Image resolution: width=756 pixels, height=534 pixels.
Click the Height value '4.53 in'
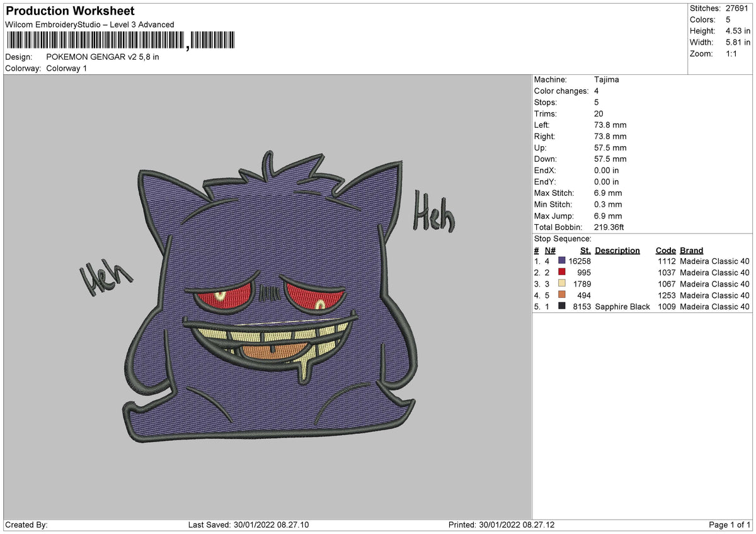tap(738, 31)
